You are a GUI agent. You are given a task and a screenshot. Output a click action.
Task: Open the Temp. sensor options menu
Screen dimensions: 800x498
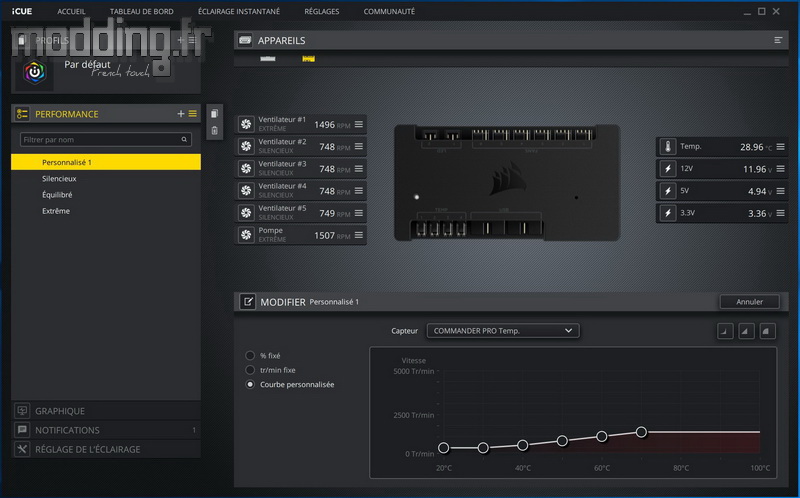[780, 146]
